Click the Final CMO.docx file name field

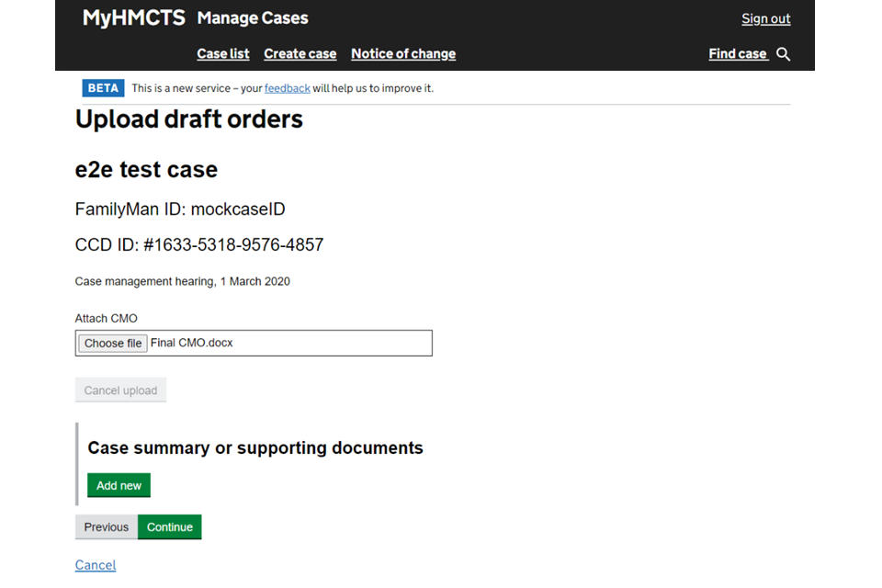pyautogui.click(x=285, y=343)
